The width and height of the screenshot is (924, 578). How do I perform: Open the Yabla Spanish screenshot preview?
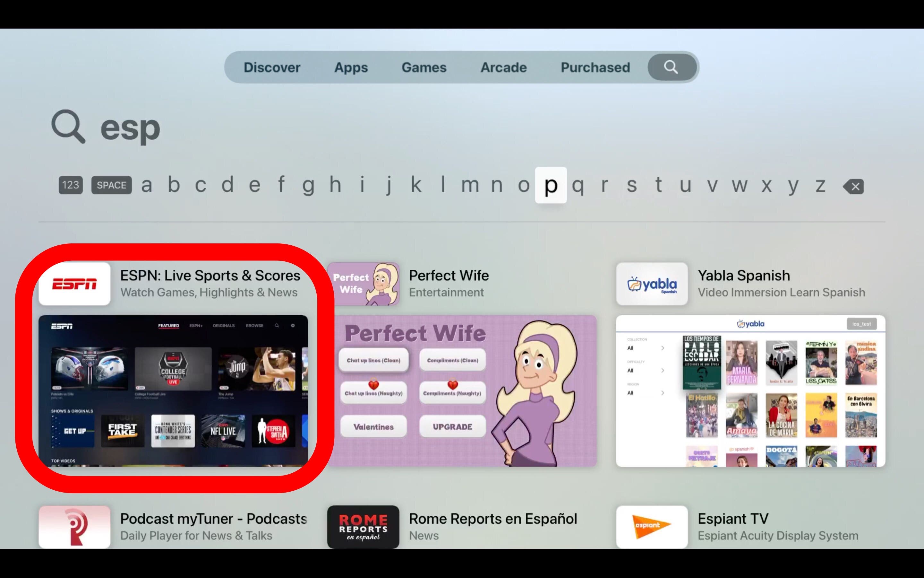click(751, 391)
